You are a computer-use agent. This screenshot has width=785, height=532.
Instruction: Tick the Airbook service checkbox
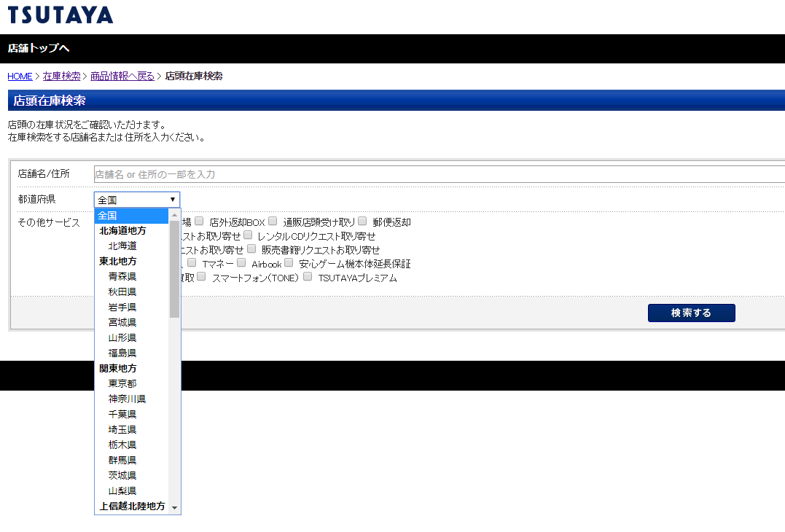pos(241,263)
